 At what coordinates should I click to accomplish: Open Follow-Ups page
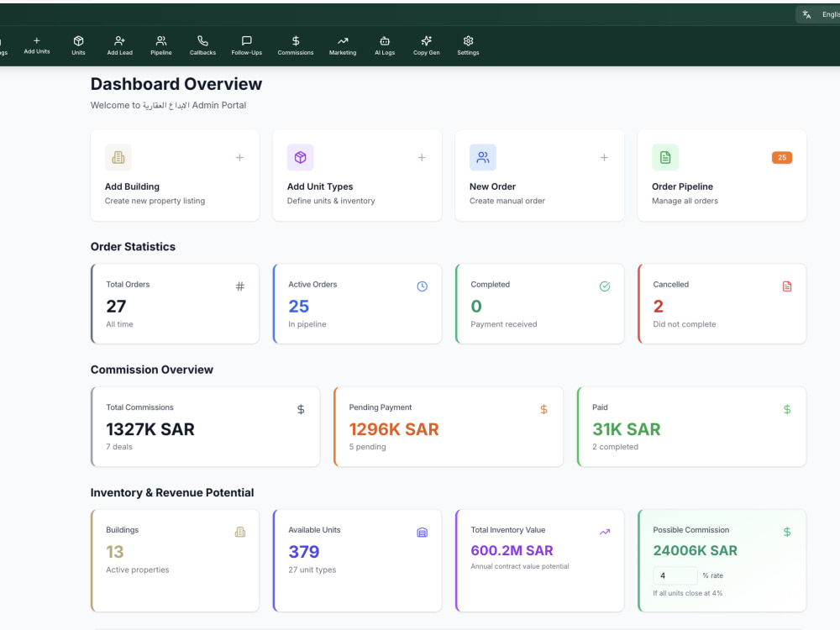click(246, 45)
